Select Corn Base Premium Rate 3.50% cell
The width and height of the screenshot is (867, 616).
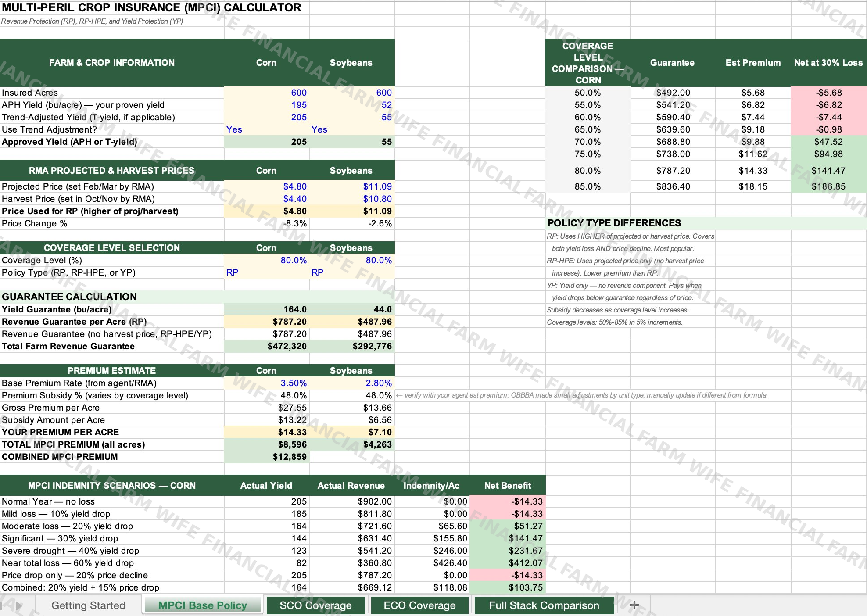click(x=267, y=383)
